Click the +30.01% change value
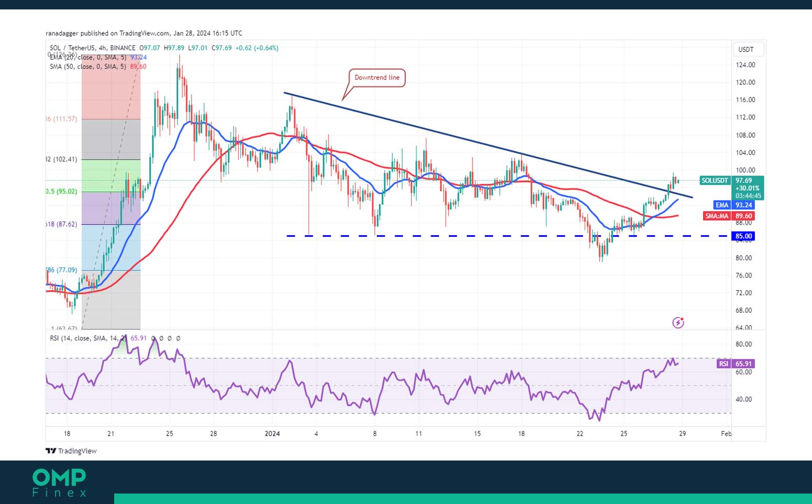The image size is (812, 504). click(748, 188)
